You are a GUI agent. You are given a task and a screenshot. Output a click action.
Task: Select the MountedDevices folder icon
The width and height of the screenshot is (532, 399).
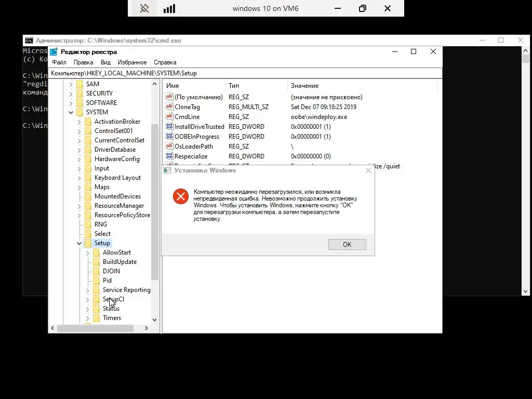pyautogui.click(x=88, y=196)
